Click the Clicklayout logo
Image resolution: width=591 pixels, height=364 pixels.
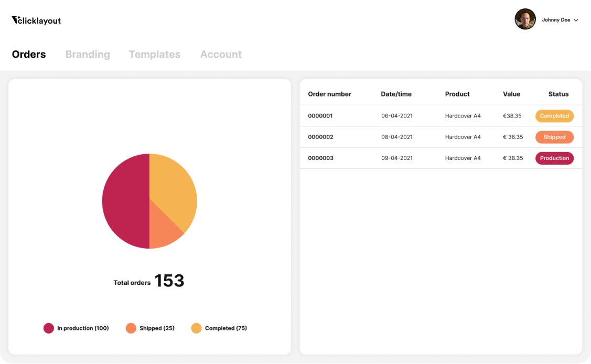pos(36,20)
